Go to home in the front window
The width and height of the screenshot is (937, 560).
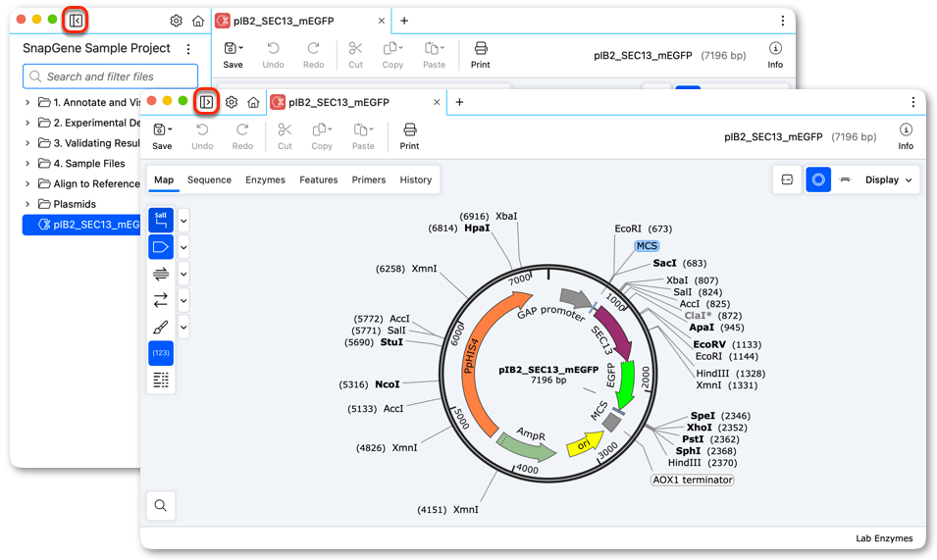click(253, 102)
